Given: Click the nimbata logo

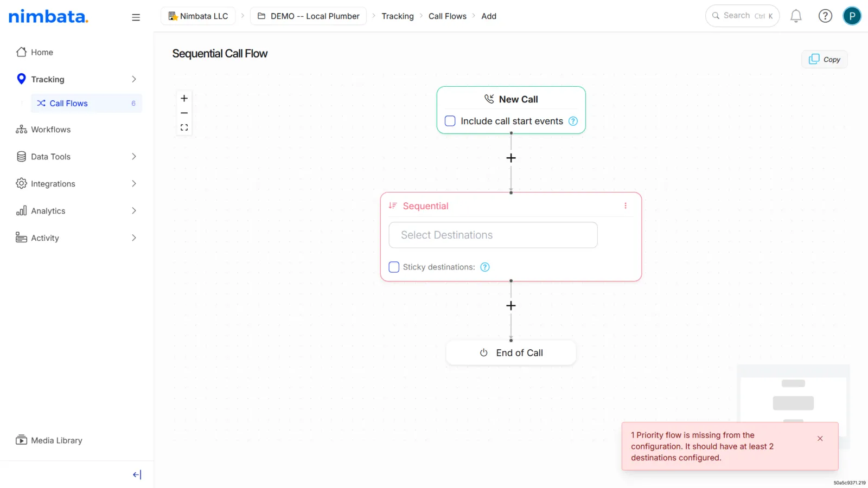Looking at the screenshot, I should 48,16.
